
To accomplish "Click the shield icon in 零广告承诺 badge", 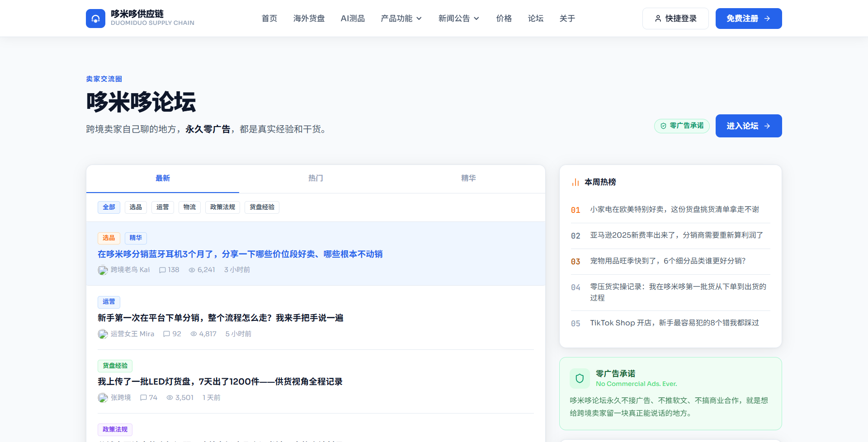I will 663,126.
